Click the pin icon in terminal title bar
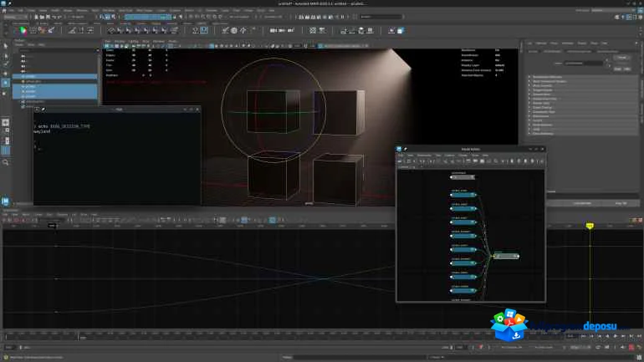 (43, 110)
